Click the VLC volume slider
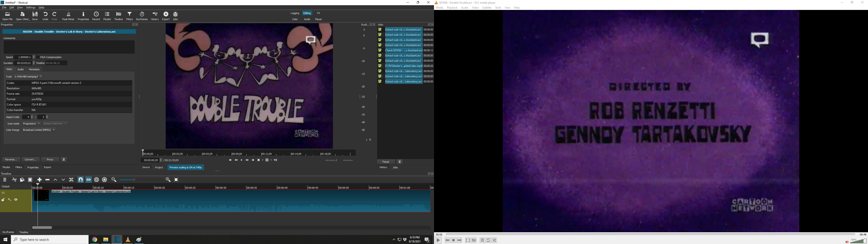The width and height of the screenshot is (868, 244). tap(858, 241)
